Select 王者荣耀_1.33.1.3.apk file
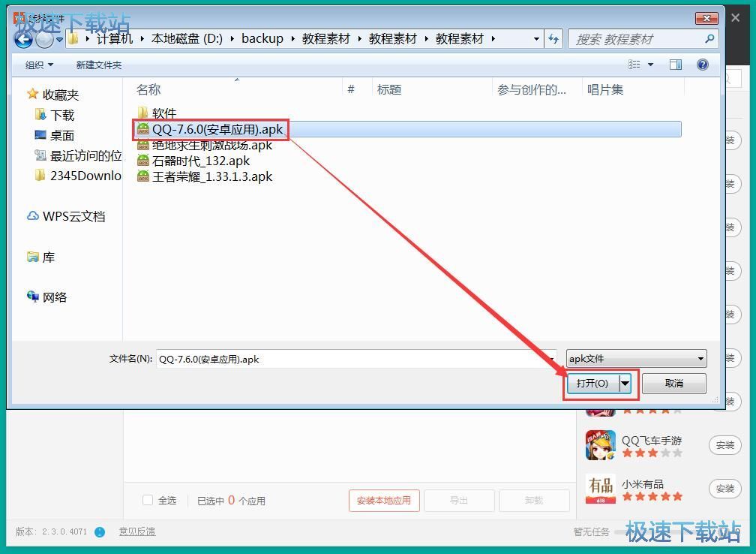756x554 pixels. [x=205, y=176]
